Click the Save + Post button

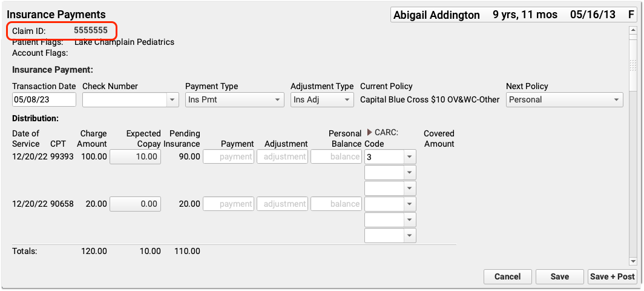(x=613, y=276)
